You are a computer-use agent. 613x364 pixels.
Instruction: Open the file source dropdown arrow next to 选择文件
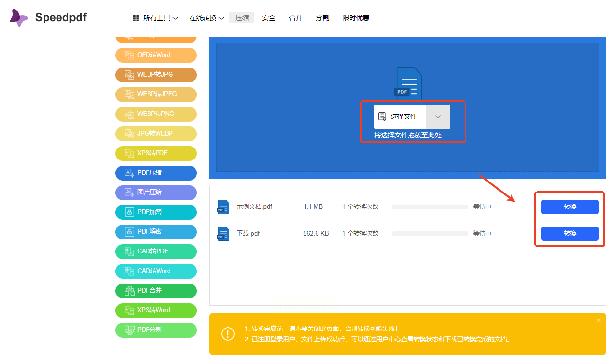coord(438,117)
